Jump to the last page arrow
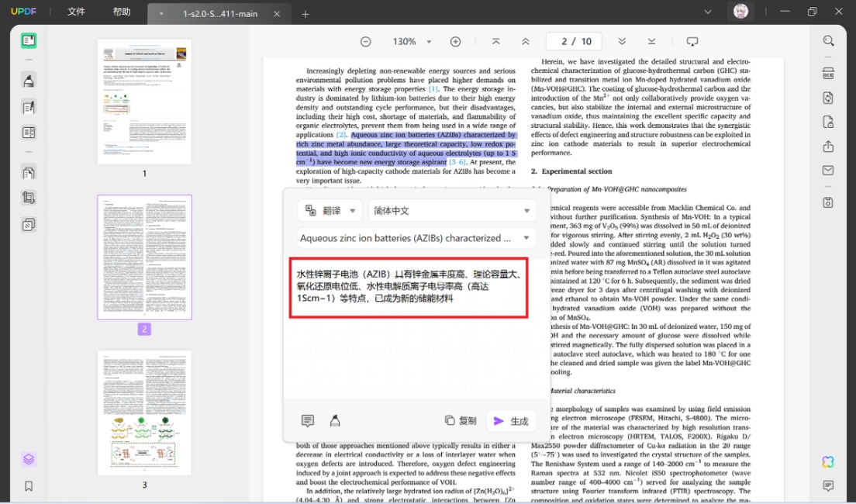Image resolution: width=856 pixels, height=504 pixels. pyautogui.click(x=652, y=42)
